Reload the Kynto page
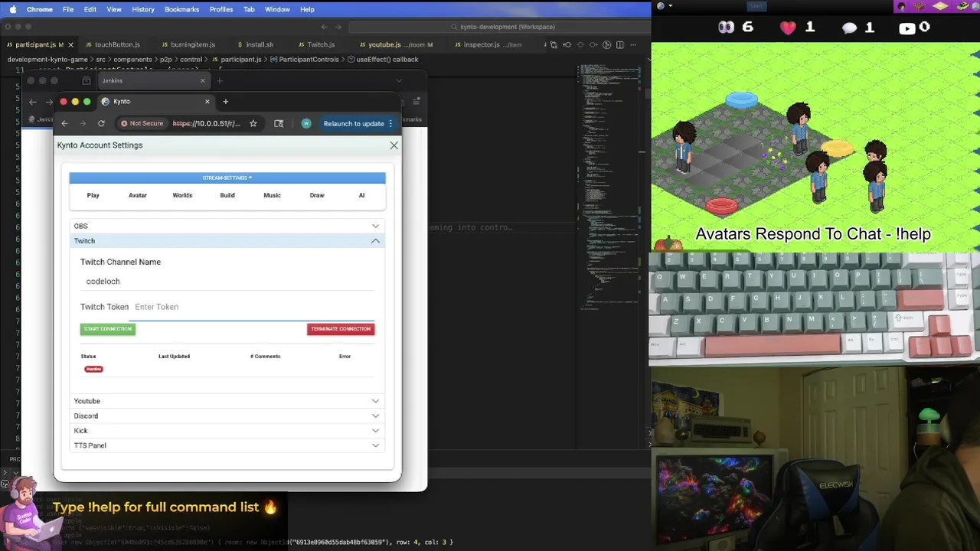980x551 pixels. click(101, 123)
